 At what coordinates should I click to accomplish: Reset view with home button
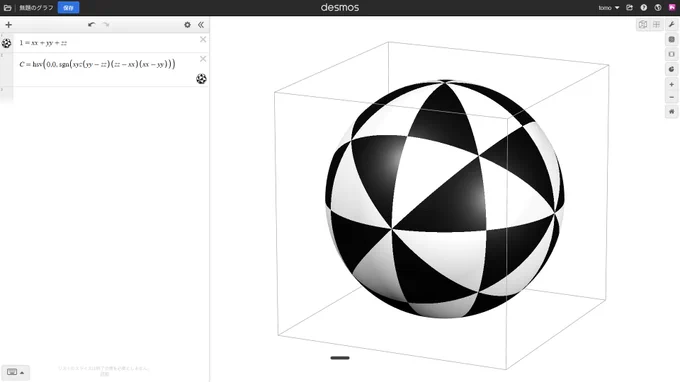click(672, 111)
